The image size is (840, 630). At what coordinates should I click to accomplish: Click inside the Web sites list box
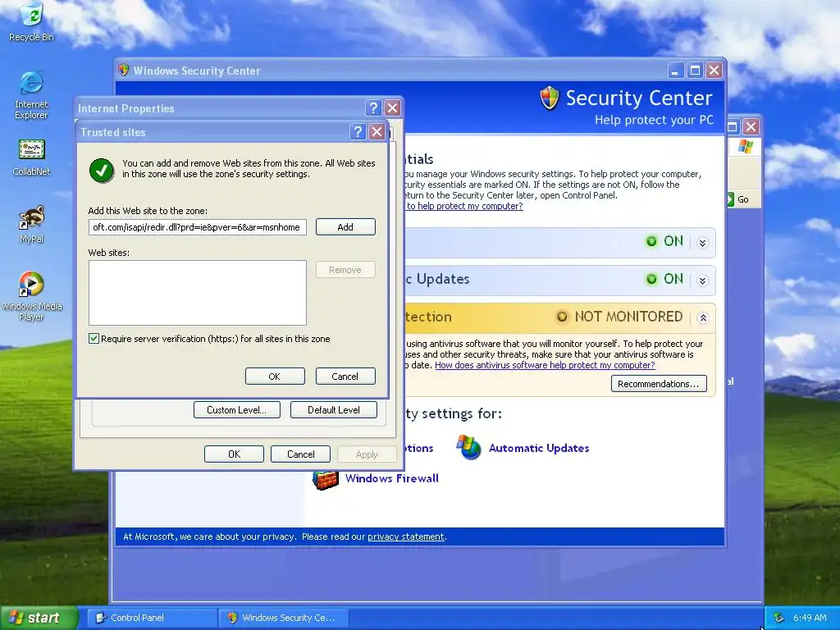tap(198, 293)
